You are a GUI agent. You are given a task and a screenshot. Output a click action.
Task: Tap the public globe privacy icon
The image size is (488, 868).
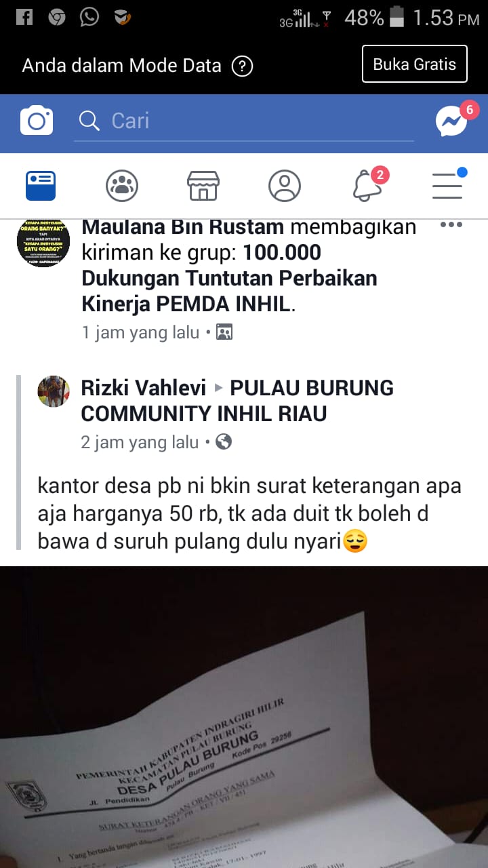(224, 442)
